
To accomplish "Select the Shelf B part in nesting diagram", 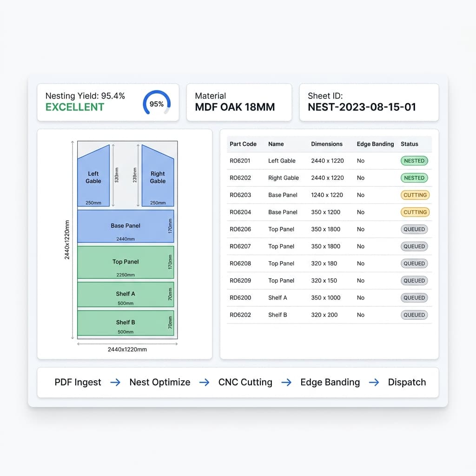I will point(126,323).
